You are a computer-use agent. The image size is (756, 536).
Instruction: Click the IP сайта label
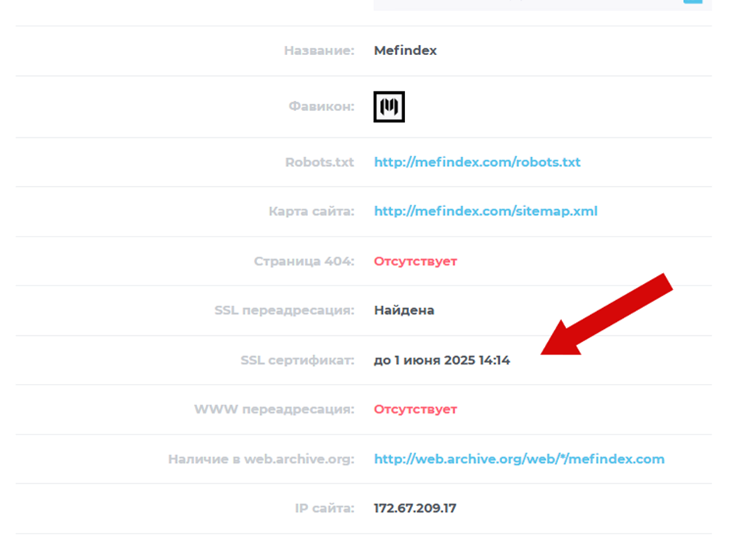324,509
